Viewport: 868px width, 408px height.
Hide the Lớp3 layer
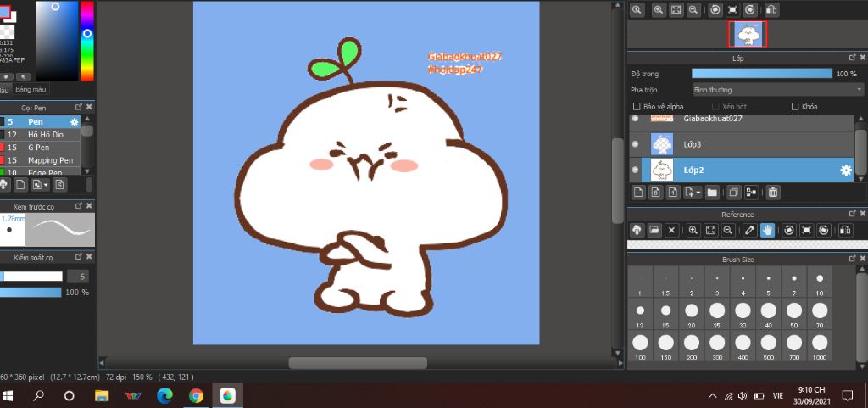pos(635,144)
